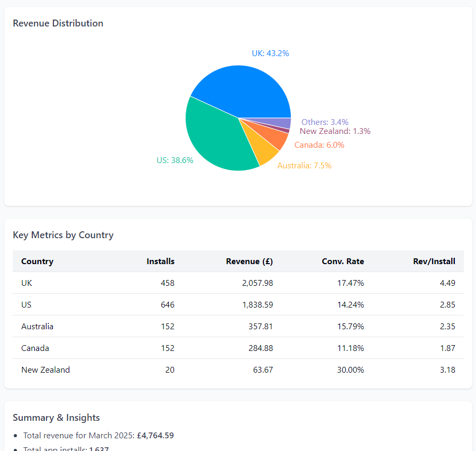Click the 'US: 38.6%' chart label
This screenshot has height=451, width=476.
175,160
